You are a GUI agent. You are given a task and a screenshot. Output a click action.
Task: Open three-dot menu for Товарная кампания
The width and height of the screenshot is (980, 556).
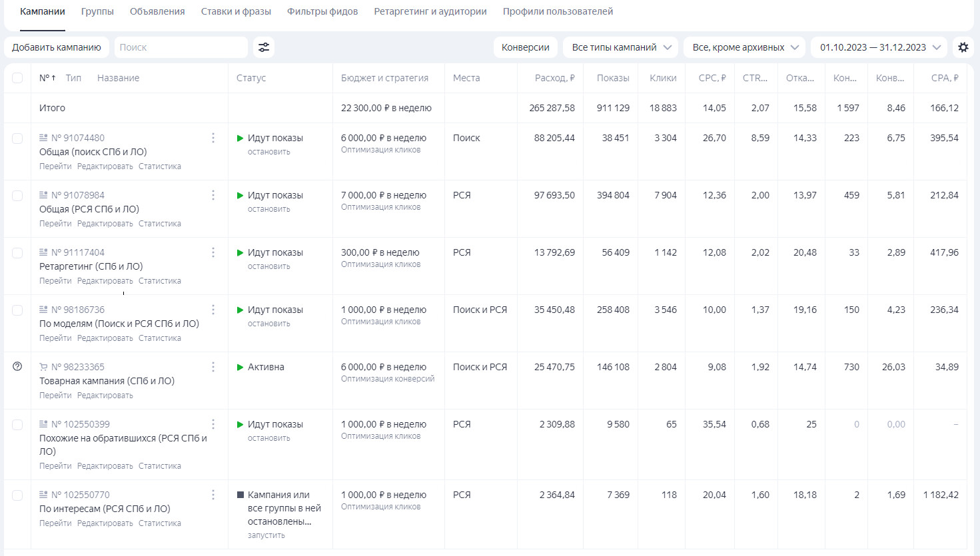(x=213, y=367)
